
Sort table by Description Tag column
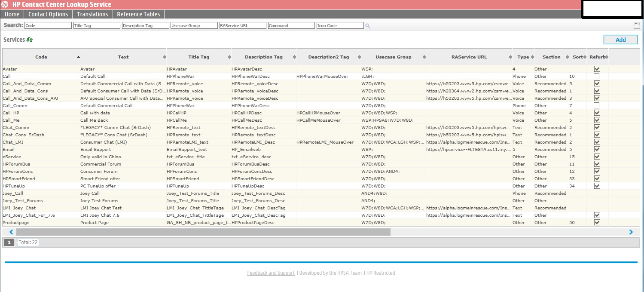264,57
